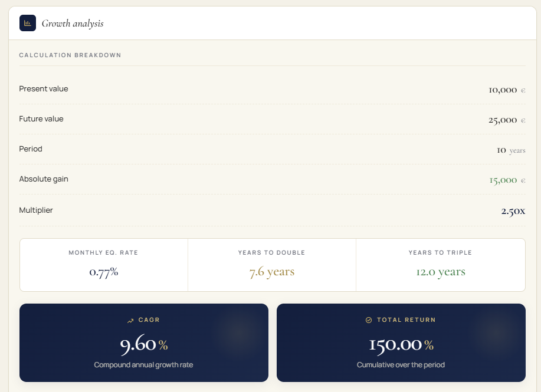Select the 10,000 present value amount
This screenshot has height=392, width=541.
coord(502,90)
